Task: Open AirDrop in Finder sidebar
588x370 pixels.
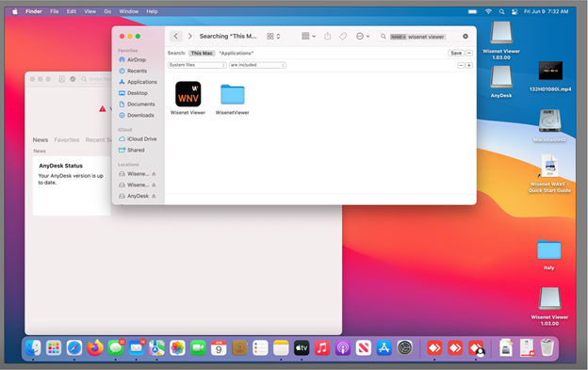Action: pos(137,60)
